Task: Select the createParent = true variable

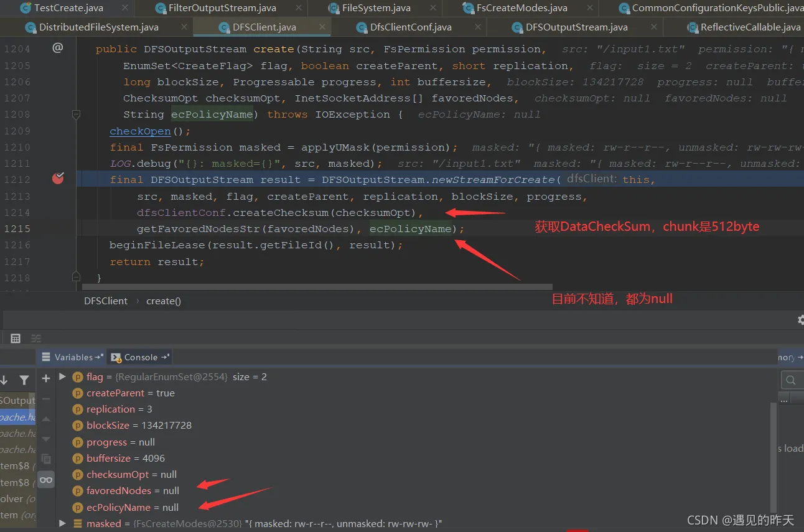Action: 123,393
